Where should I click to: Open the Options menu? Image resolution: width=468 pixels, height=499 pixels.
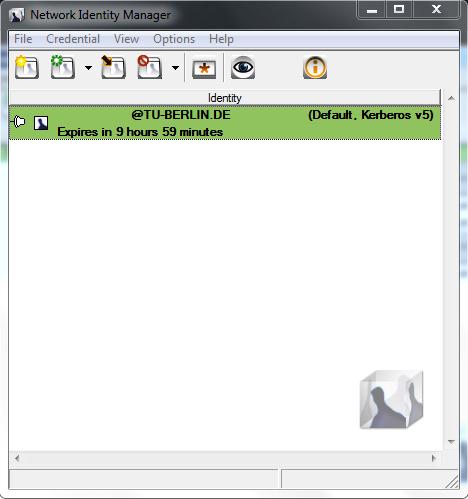point(174,39)
